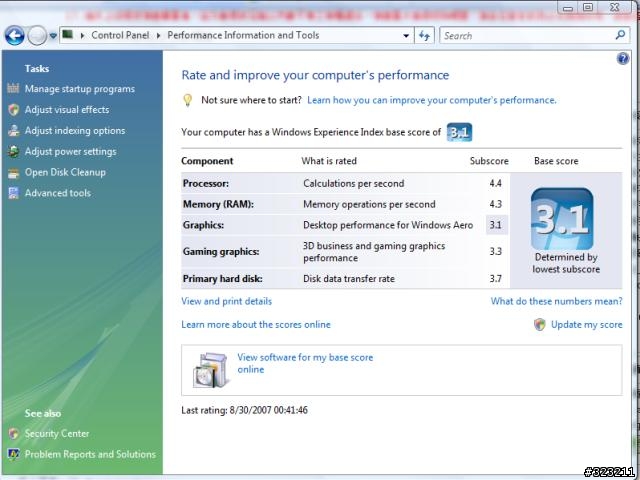Viewport: 640px width, 480px height.
Task: Open Manage startup programs
Action: coord(80,89)
